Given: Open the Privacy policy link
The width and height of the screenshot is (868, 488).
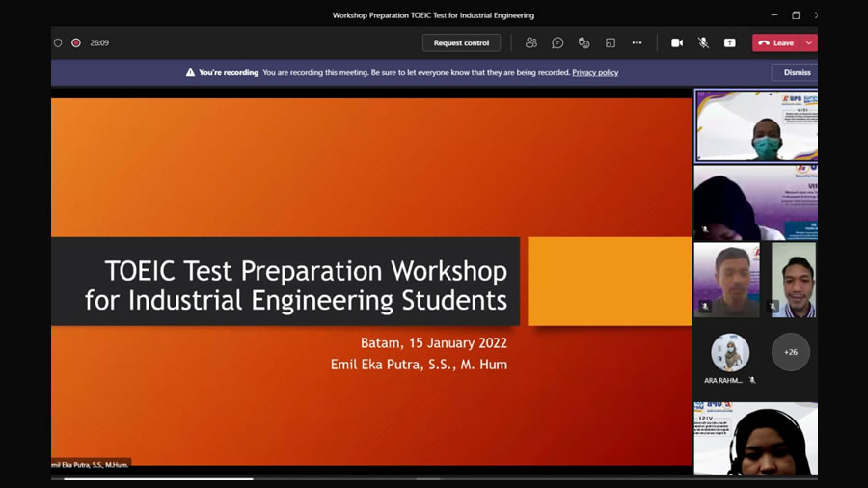Looking at the screenshot, I should point(595,72).
